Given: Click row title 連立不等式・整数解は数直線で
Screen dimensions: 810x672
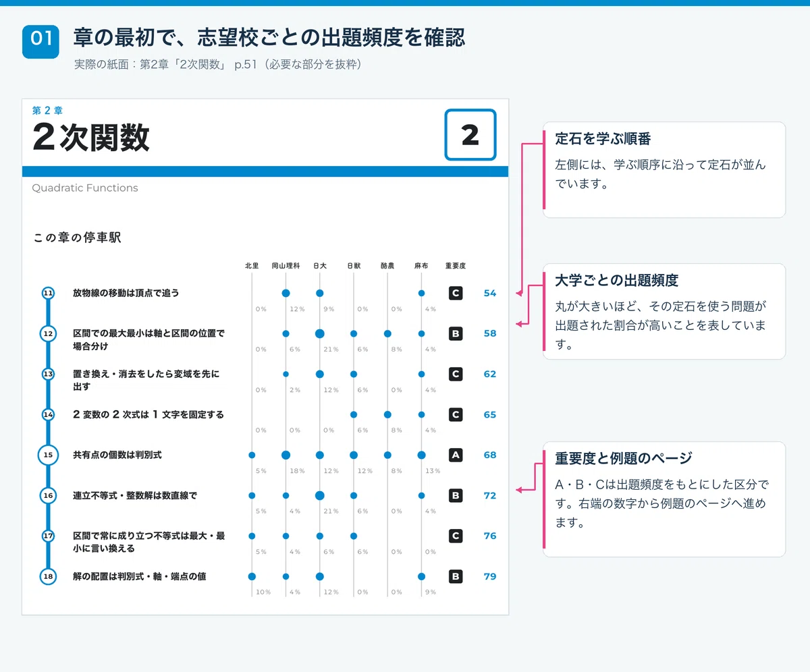Looking at the screenshot, I should 134,495.
